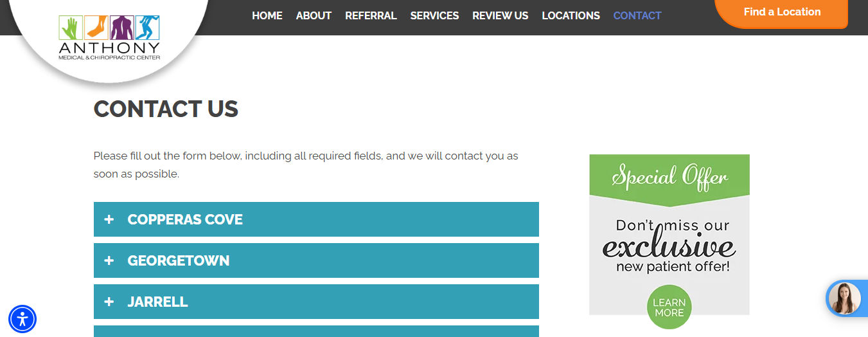Screen dimensions: 868x337
Task: Click the Find a Location button
Action: pyautogui.click(x=782, y=13)
